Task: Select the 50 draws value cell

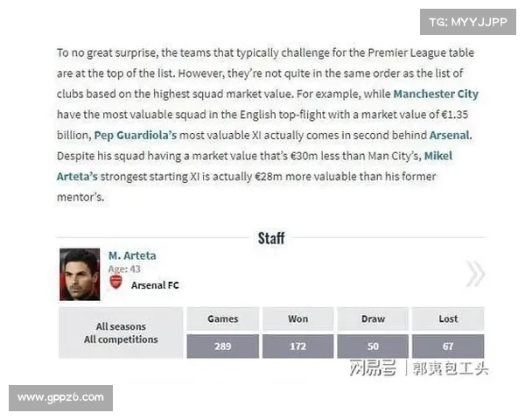Action: [x=373, y=346]
